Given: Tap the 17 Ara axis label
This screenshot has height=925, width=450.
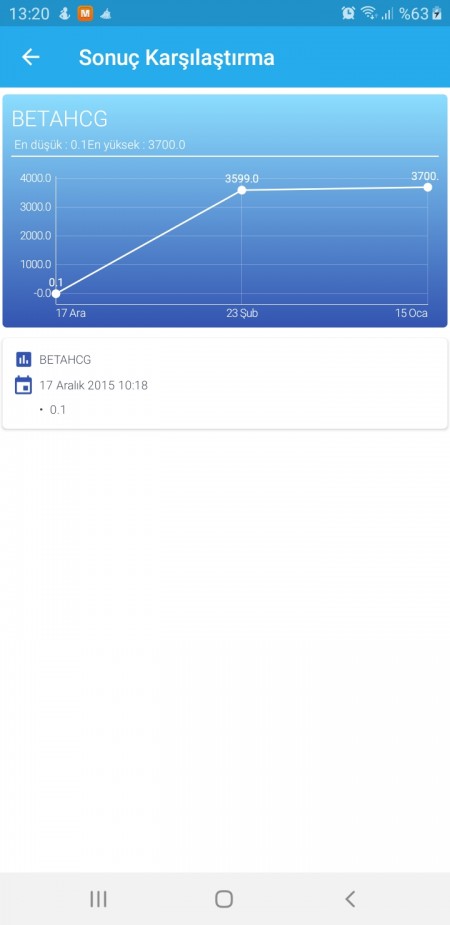Looking at the screenshot, I should click(70, 313).
